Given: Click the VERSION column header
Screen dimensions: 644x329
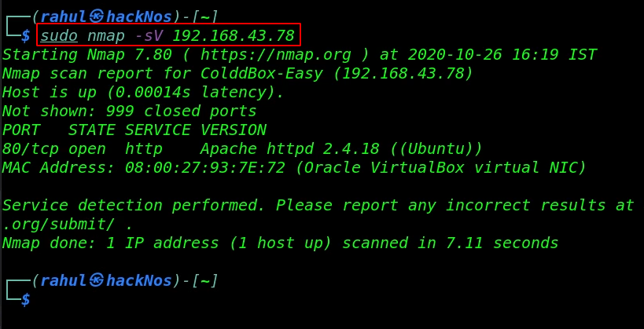Looking at the screenshot, I should click(234, 130).
